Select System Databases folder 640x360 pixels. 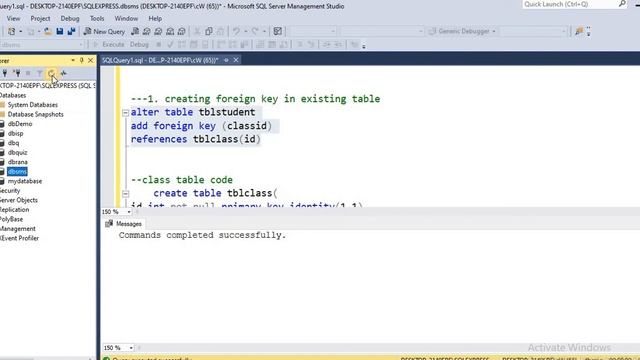click(x=33, y=105)
